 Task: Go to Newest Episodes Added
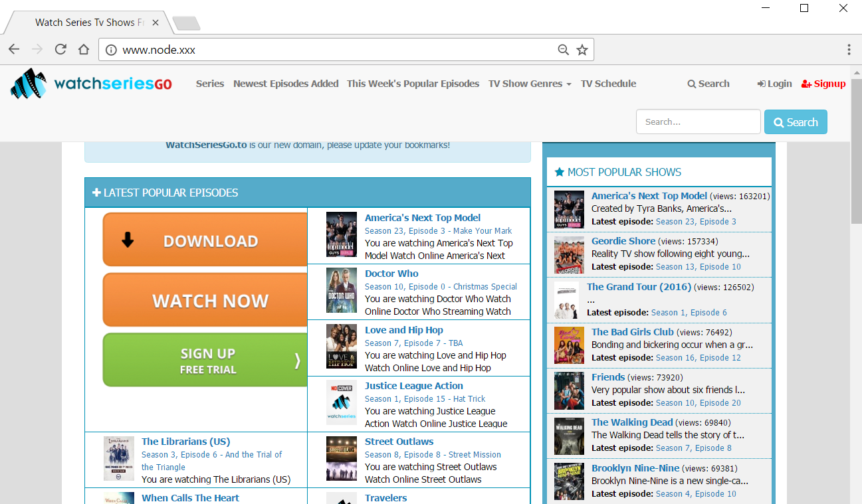click(286, 84)
